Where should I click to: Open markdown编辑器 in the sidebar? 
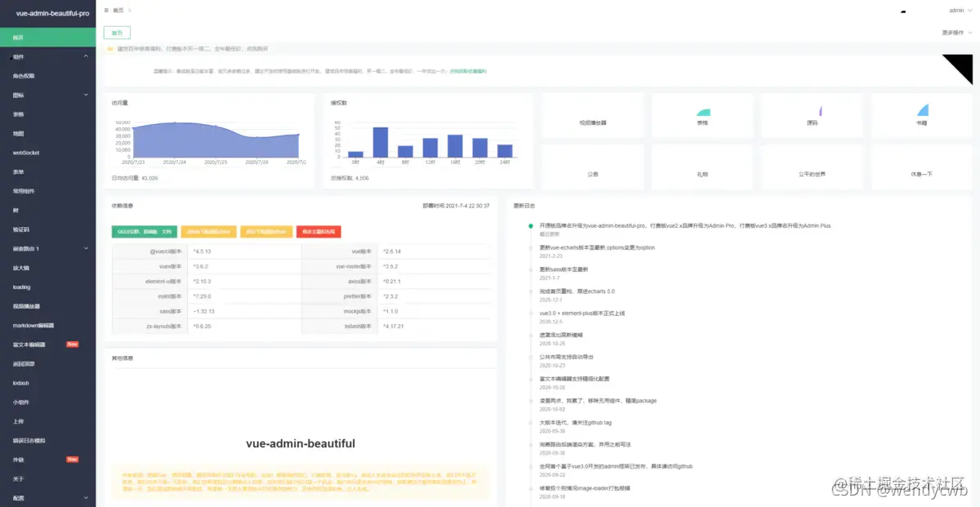[47, 325]
